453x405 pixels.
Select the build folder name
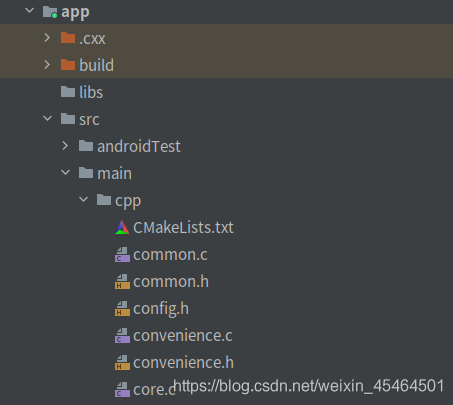click(96, 65)
